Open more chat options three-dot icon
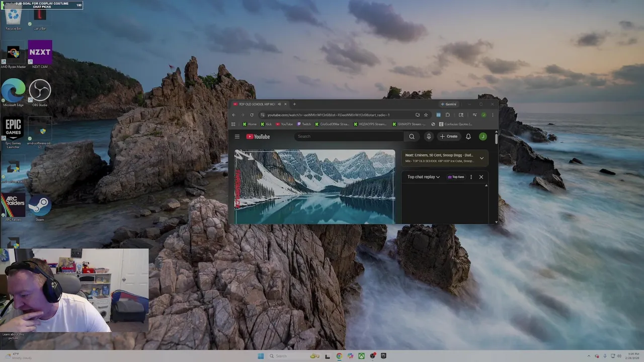 [x=471, y=177]
